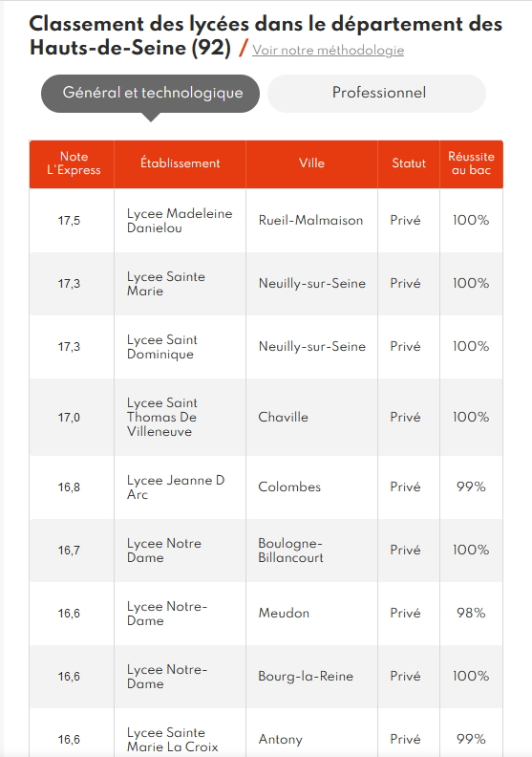The width and height of the screenshot is (532, 757).
Task: Click the Note L'Express column header
Action: click(72, 163)
